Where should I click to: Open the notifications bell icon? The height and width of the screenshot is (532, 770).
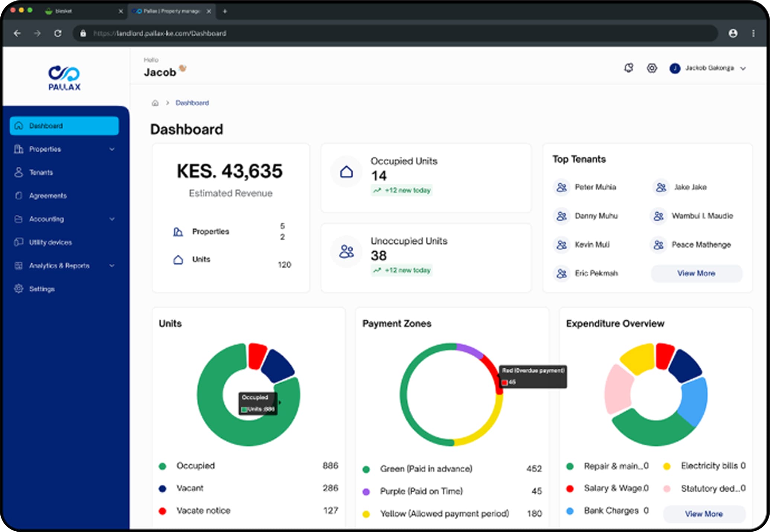pos(629,68)
